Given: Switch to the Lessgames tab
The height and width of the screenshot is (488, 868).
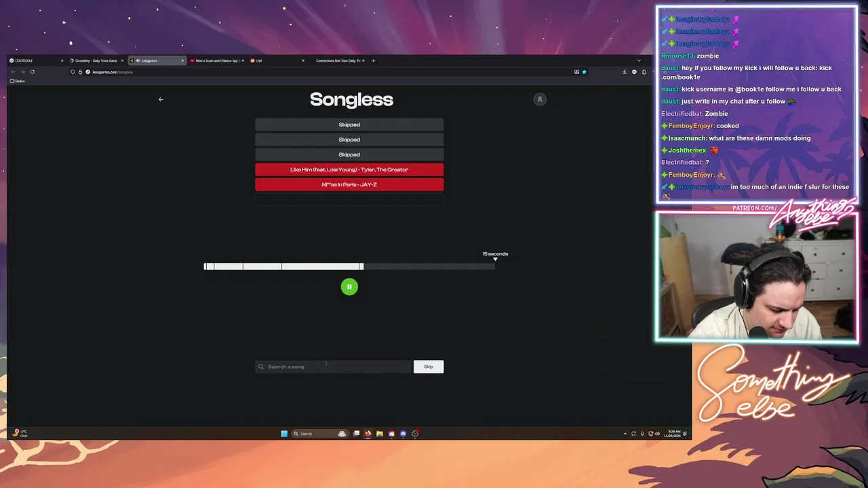Looking at the screenshot, I should tap(157, 60).
